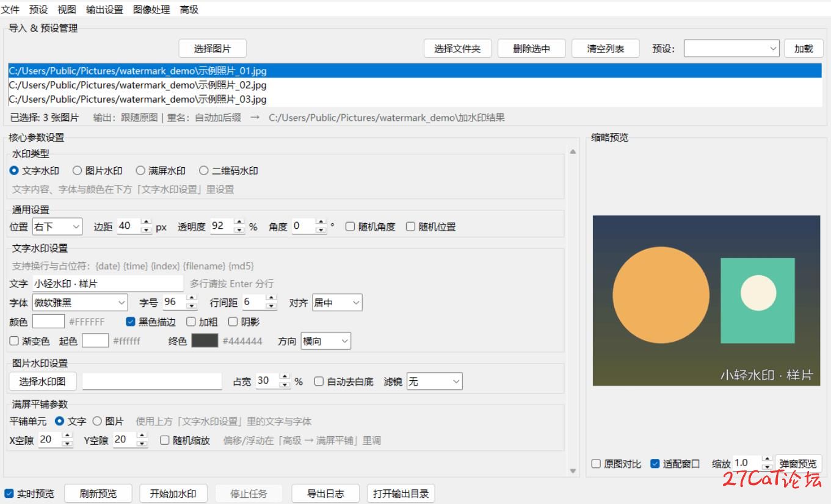Open the 文件 menu

click(10, 10)
